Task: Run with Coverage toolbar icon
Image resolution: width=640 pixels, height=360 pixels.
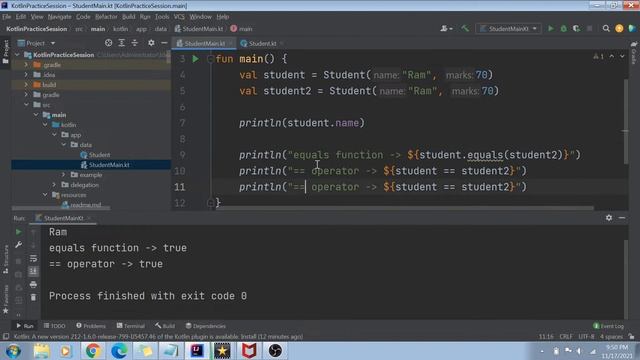Action: click(x=576, y=29)
